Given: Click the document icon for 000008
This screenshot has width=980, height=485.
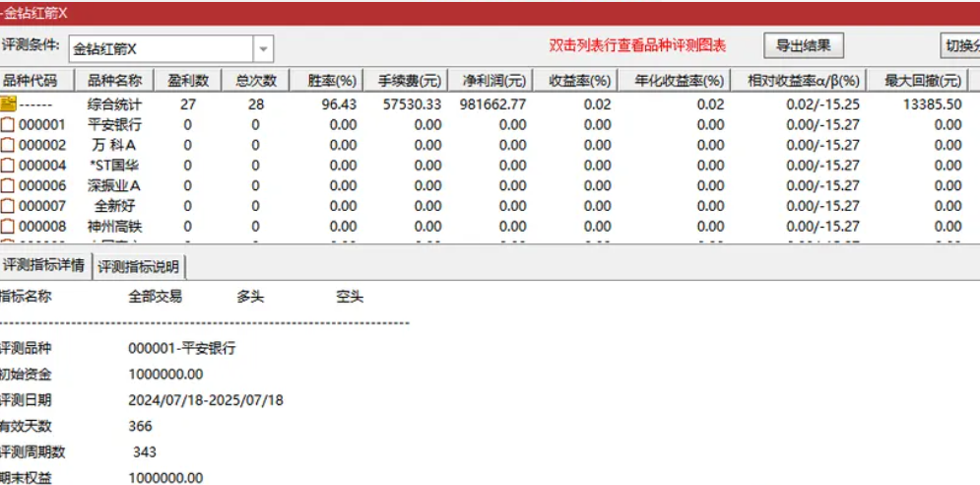Looking at the screenshot, I should coord(8,226).
